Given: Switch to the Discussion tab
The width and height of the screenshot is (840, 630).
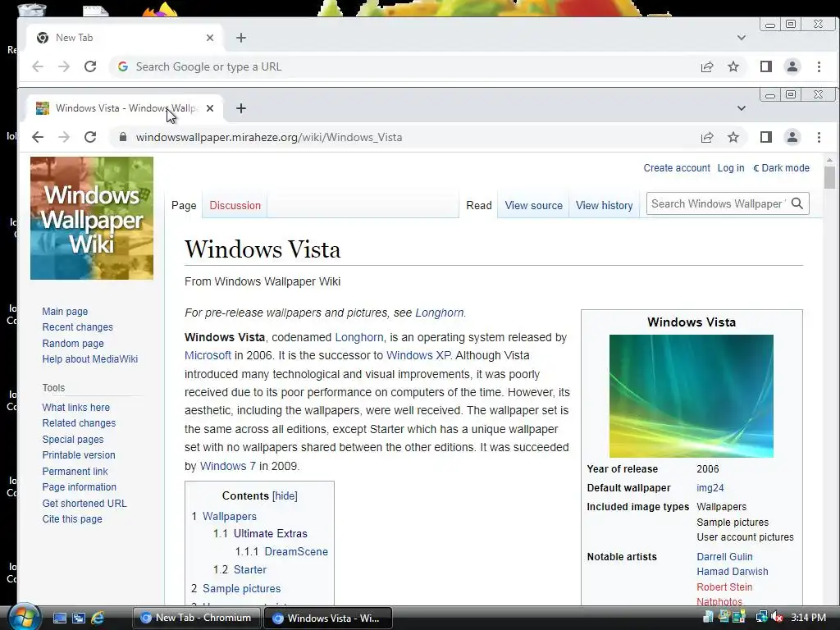Looking at the screenshot, I should click(x=235, y=206).
